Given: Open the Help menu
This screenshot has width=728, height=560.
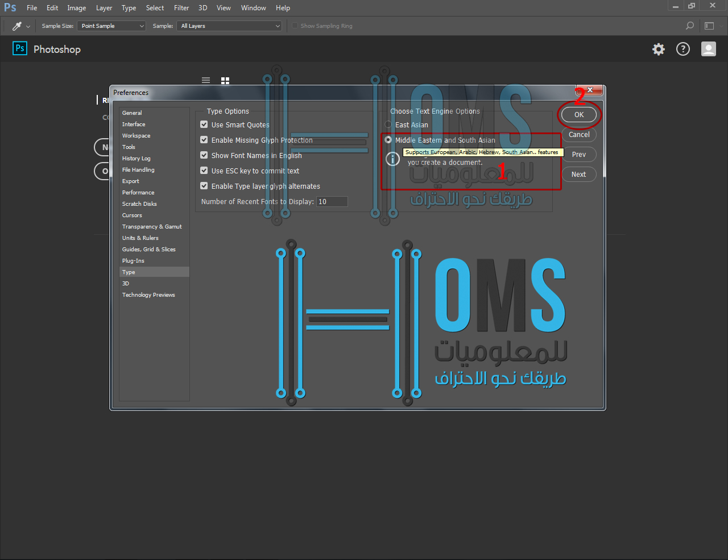Looking at the screenshot, I should point(283,8).
